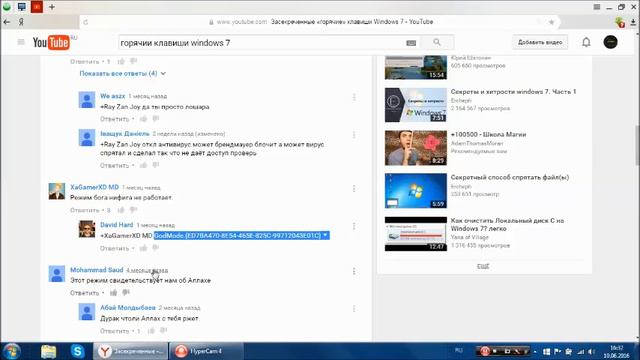This screenshot has width=640, height=360.
Task: Like the Іващук Даніель comment
Action: tap(143, 165)
